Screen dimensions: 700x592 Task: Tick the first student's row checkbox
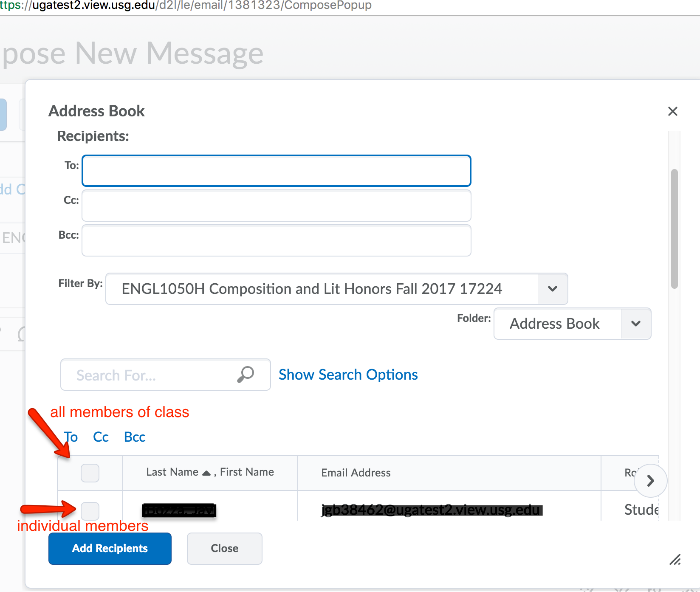point(90,510)
